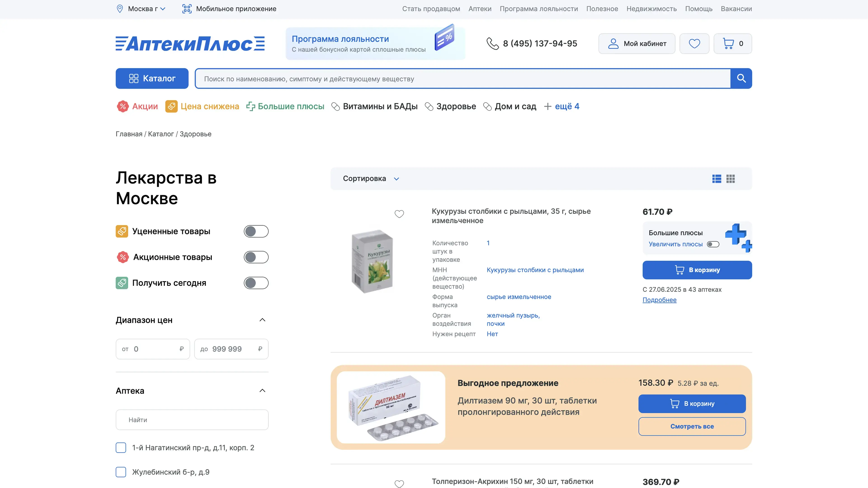Click the Аптека Найти search field
The image size is (868, 488).
coord(192,420)
